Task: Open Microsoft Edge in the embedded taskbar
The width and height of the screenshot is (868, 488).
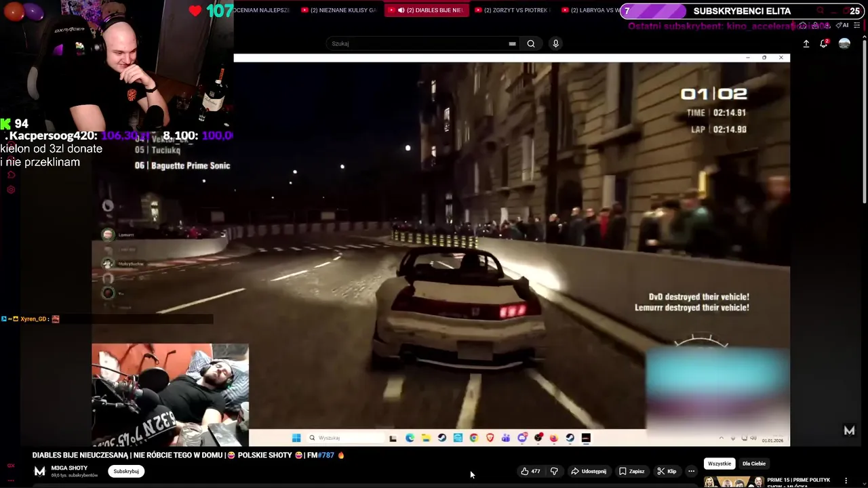Action: (x=410, y=438)
